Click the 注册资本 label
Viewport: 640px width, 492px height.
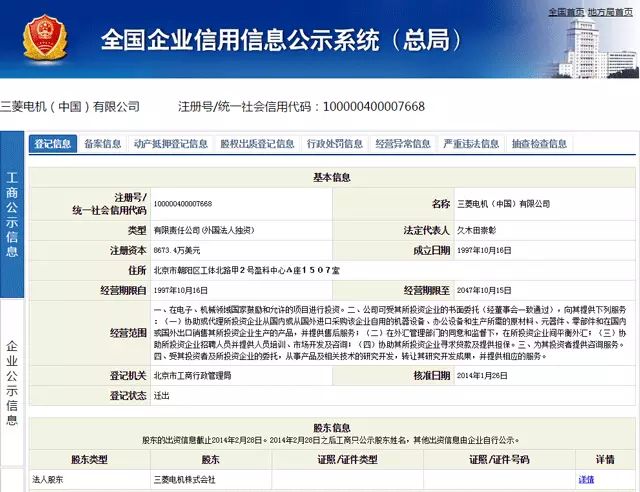(x=128, y=250)
